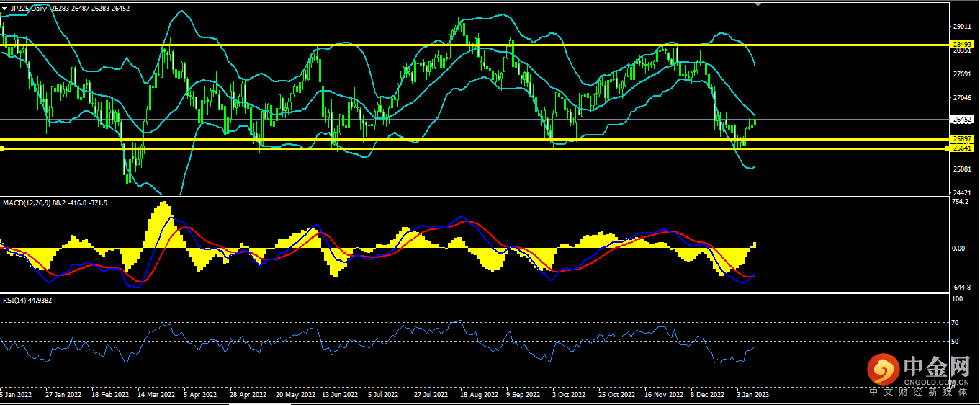
Task: Click the RSI 70 level scale value
Action: click(956, 323)
